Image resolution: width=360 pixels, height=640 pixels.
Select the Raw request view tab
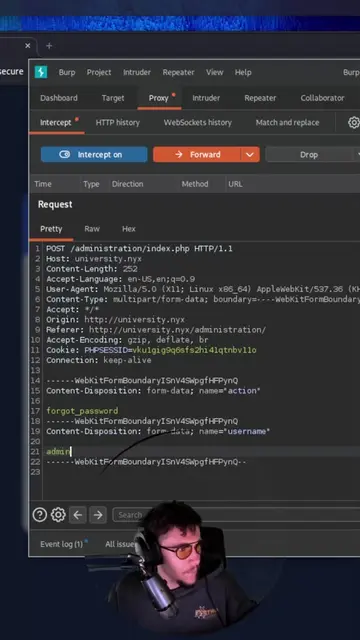point(92,229)
